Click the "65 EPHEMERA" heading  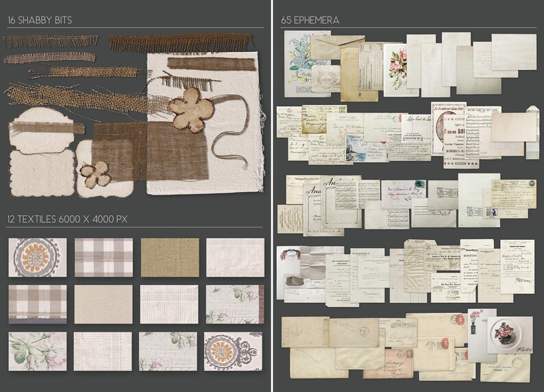[310, 20]
